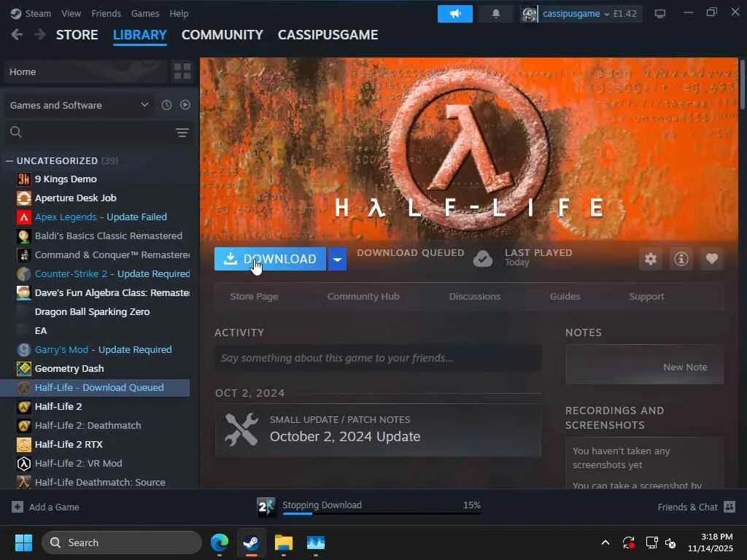
Task: Open the View menu
Action: (x=71, y=13)
